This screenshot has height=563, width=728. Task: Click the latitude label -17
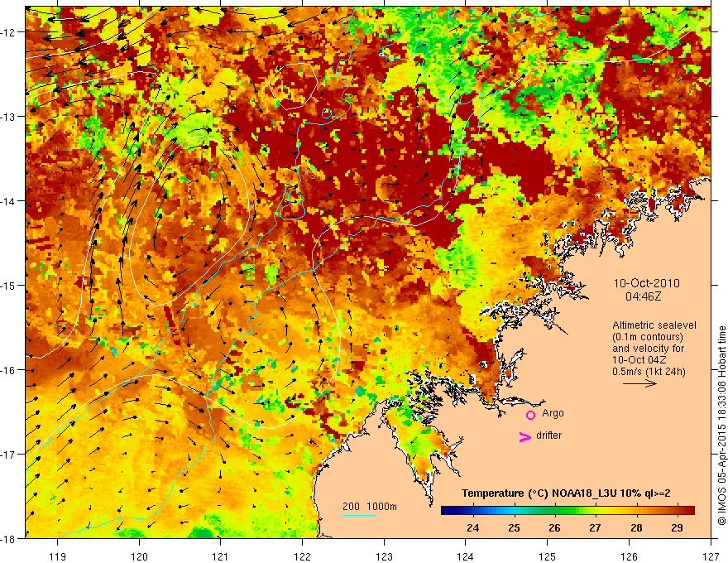(9, 455)
